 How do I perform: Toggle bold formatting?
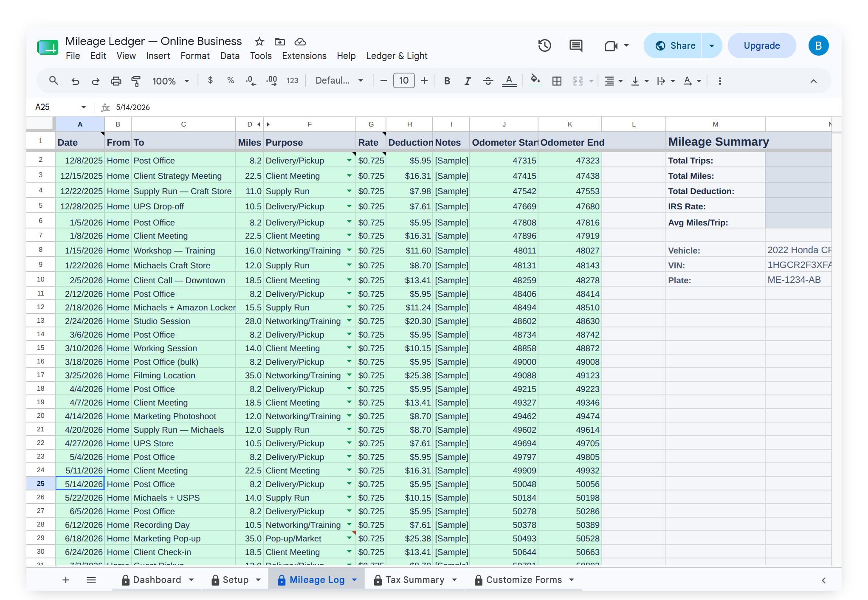click(x=447, y=81)
